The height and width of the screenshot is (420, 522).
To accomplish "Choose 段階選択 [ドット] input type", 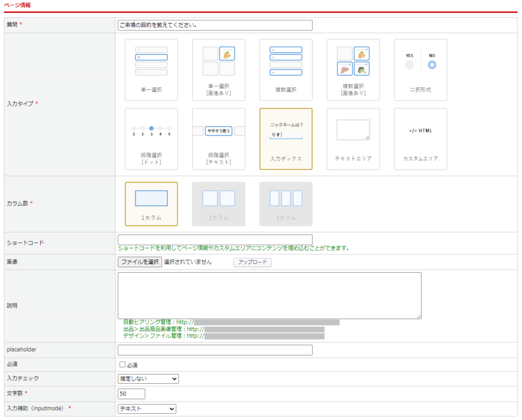I will point(151,139).
